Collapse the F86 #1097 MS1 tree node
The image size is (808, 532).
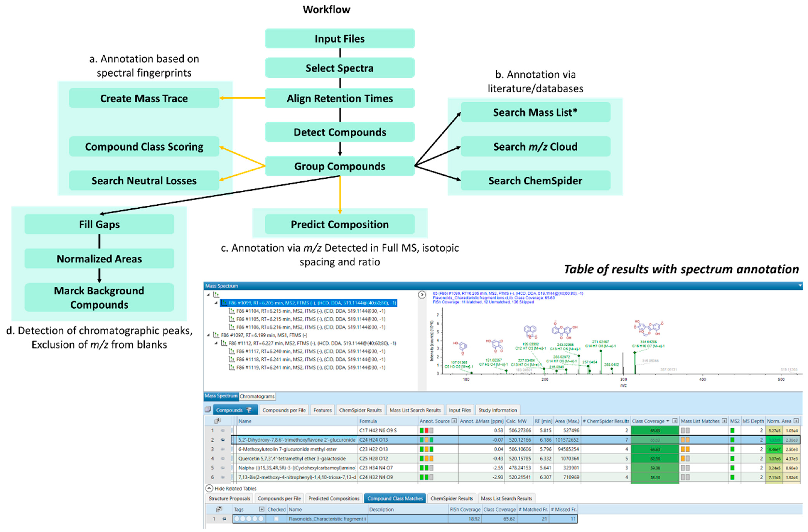208,335
